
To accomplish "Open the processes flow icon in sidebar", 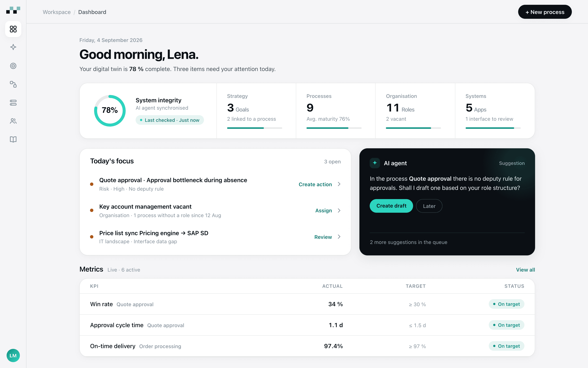I will click(13, 84).
